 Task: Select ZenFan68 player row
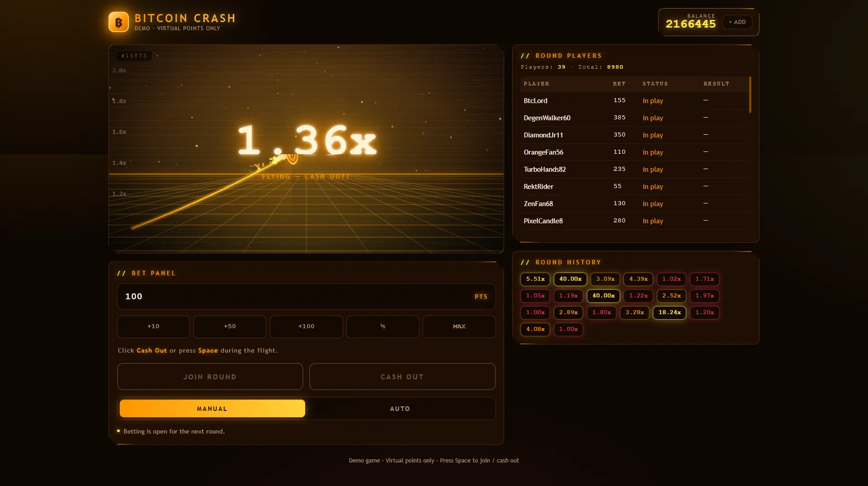634,204
